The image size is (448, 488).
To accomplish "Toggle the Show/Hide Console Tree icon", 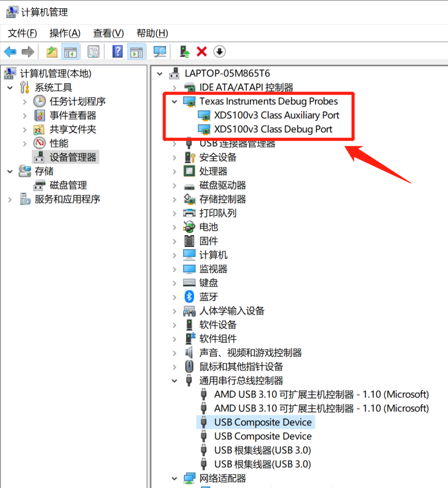I will (71, 51).
